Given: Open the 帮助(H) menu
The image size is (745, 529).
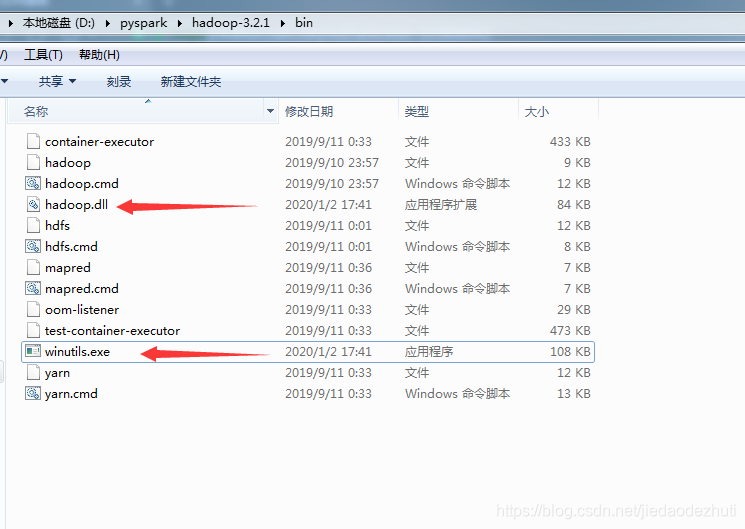Looking at the screenshot, I should point(99,55).
